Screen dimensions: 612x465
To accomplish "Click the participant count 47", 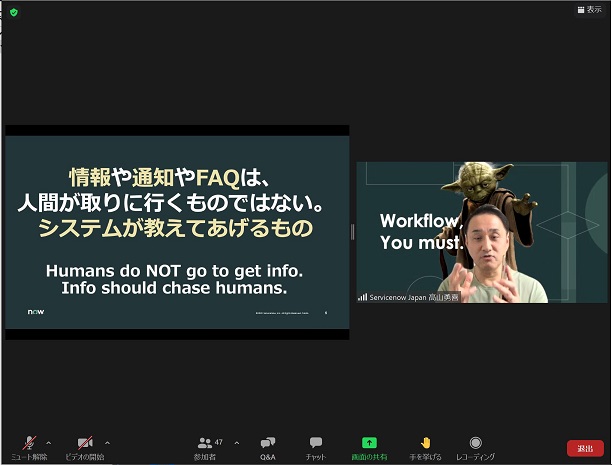I will tap(219, 442).
